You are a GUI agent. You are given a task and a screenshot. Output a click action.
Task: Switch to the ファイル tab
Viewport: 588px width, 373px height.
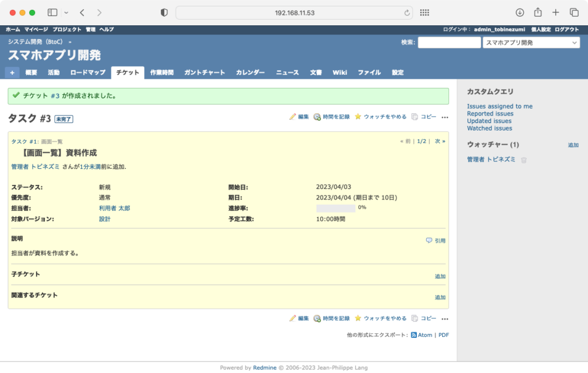point(369,72)
